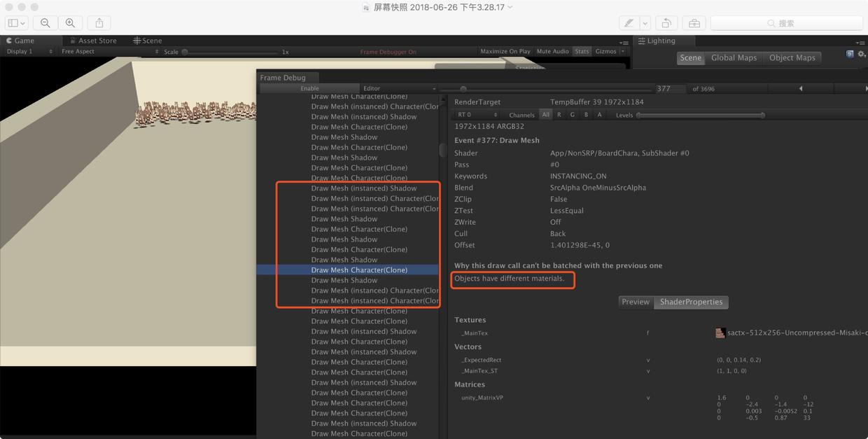The width and height of the screenshot is (868, 439).
Task: Toggle Mute Audio in Game view
Action: [552, 51]
